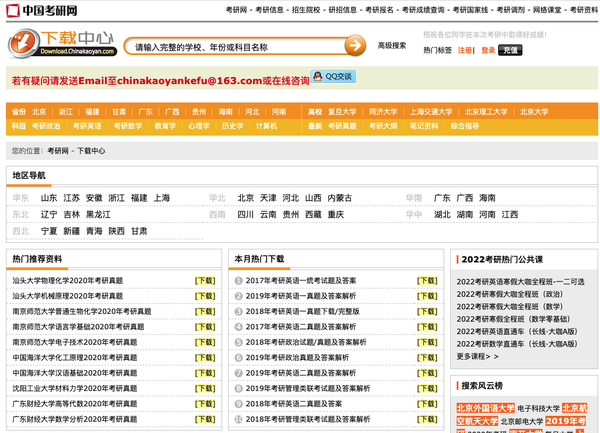
Task: Download 广东财经大学数学分析2020年考研真题 via its [下载]
Action: (x=205, y=419)
